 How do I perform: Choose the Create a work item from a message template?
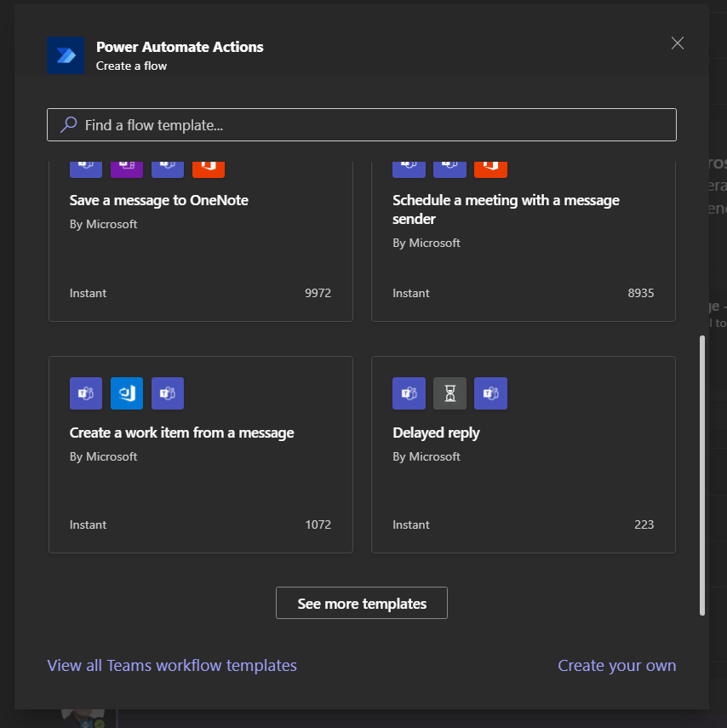point(181,433)
